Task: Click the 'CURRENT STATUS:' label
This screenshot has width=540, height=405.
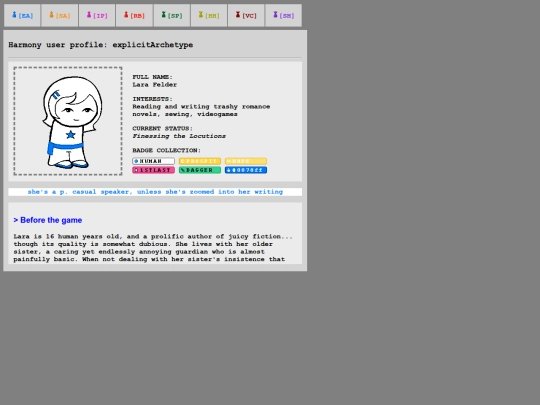Action: [x=163, y=128]
